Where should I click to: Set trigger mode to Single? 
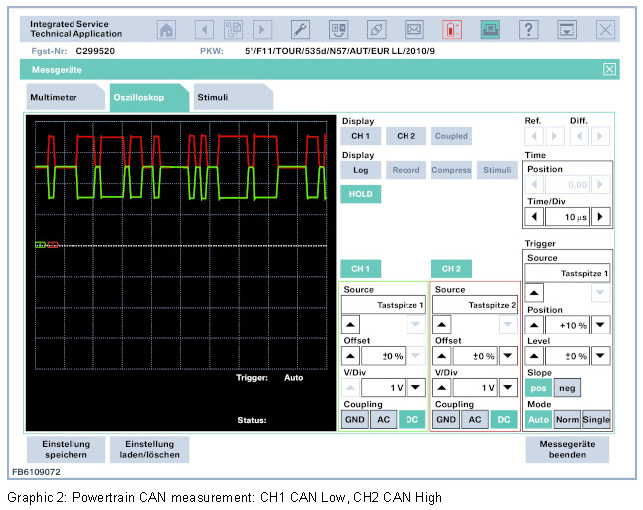click(596, 420)
